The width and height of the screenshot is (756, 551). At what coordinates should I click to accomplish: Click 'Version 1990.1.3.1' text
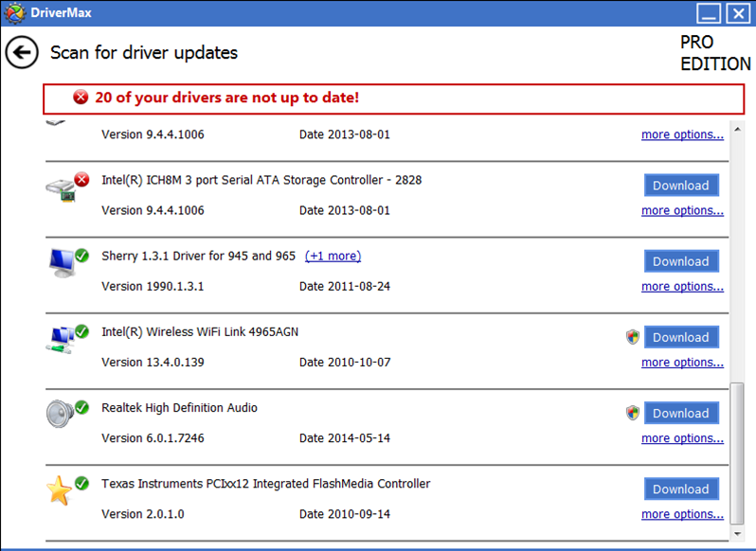tap(153, 287)
